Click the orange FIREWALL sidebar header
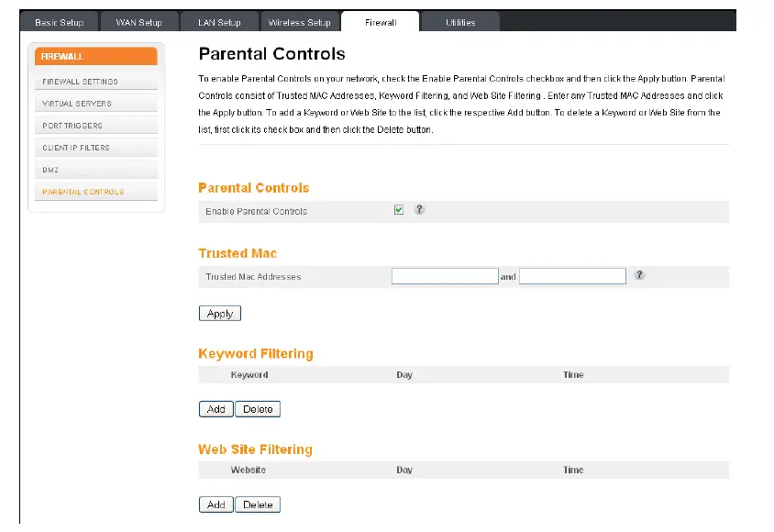The width and height of the screenshot is (774, 532). [96, 56]
